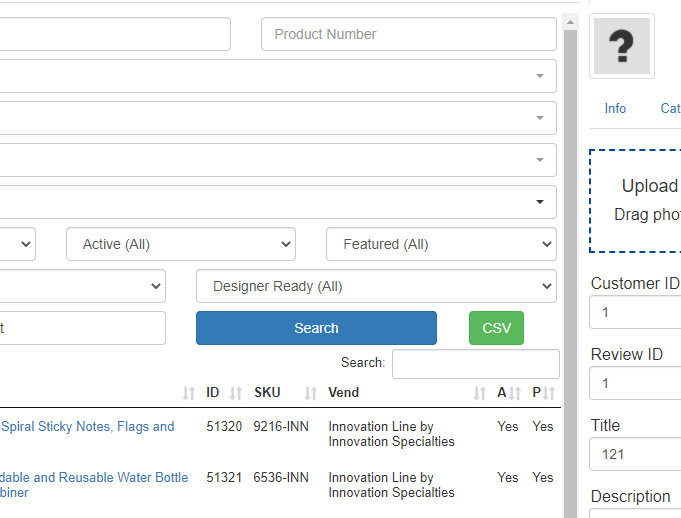Open the Active (All) dropdown
681x518 pixels.
point(181,244)
